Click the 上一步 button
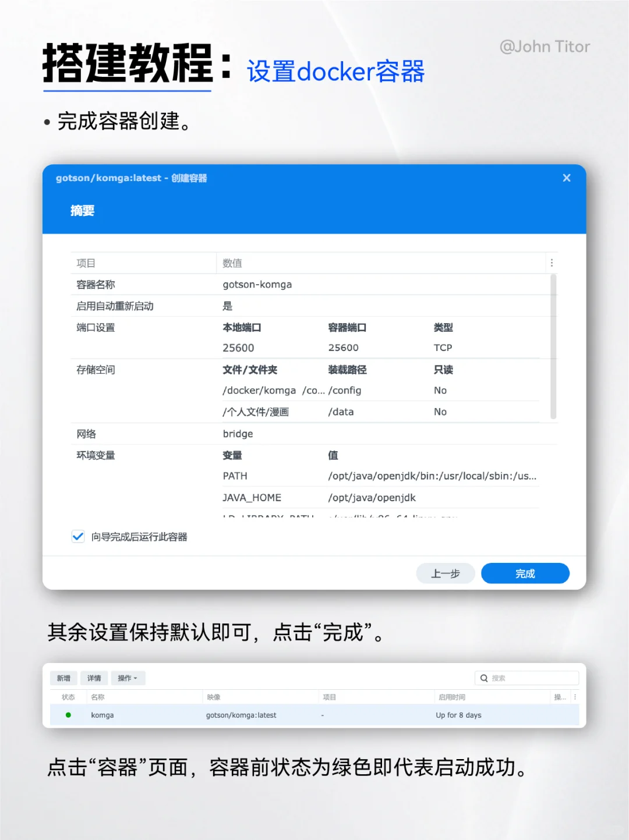This screenshot has width=629, height=840. (446, 573)
